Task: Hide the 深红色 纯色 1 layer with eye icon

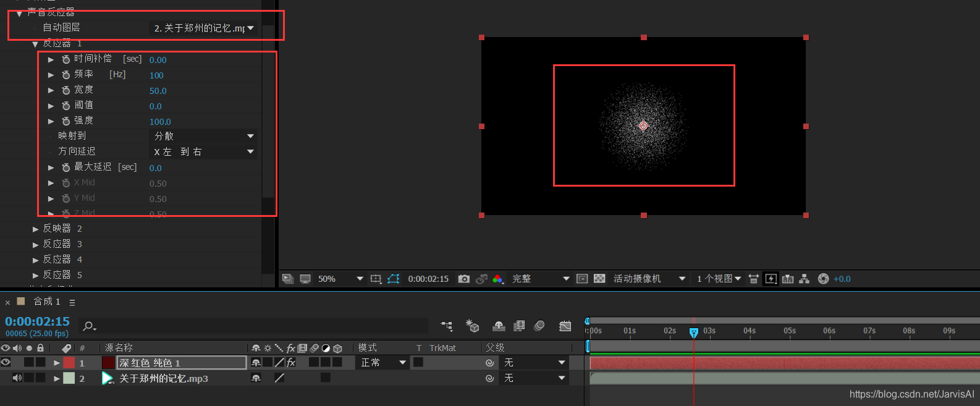Action: [6, 362]
